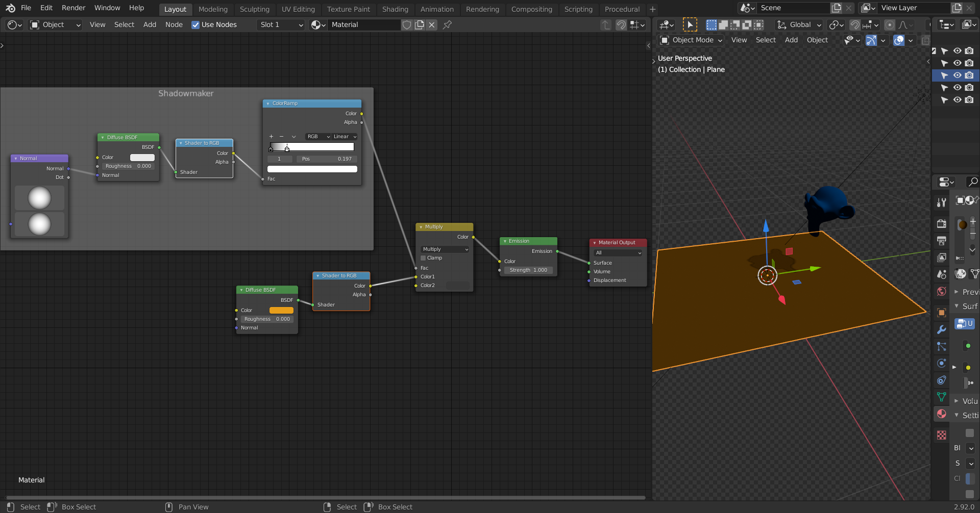Open the Object Mode dropdown
This screenshot has width=980, height=513.
click(x=692, y=40)
